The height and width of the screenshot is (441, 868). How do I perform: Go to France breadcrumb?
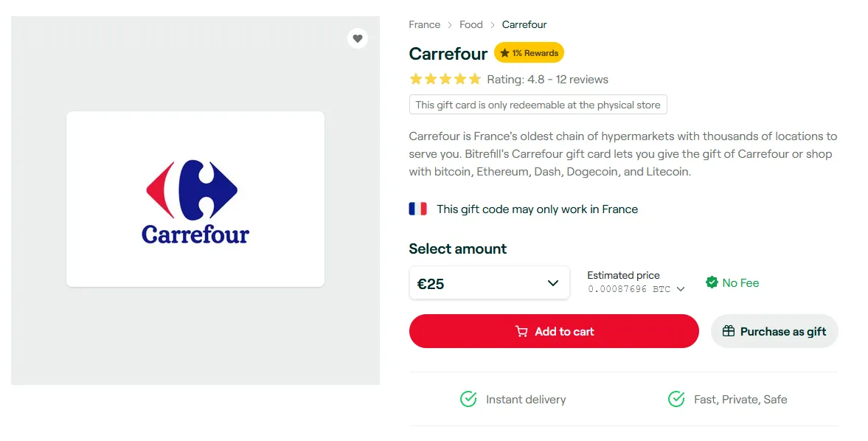tap(425, 24)
